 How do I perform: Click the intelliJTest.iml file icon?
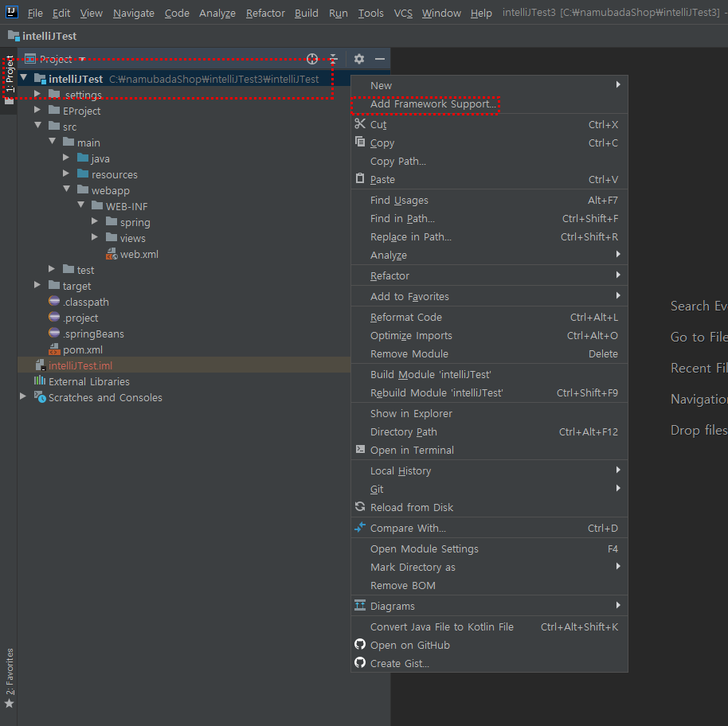coord(41,365)
